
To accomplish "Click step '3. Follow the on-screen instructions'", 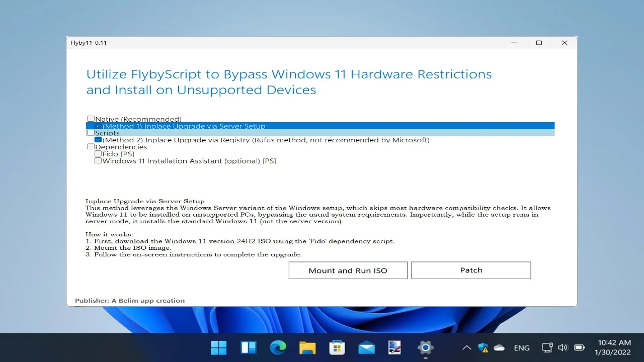I will (194, 254).
